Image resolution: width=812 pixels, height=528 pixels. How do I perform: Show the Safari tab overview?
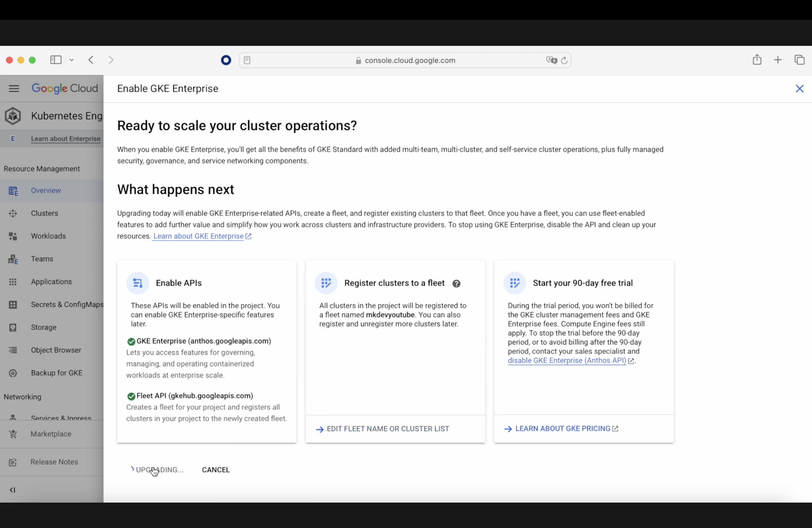pyautogui.click(x=799, y=60)
